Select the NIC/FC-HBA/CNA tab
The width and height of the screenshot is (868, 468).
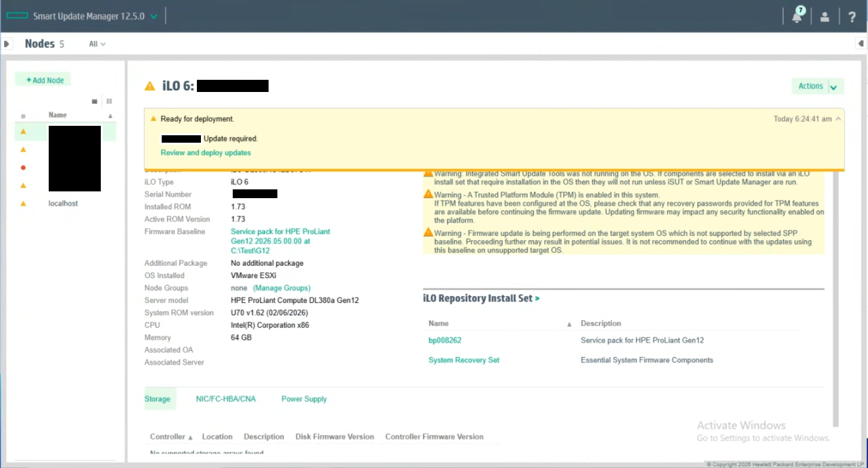(226, 399)
